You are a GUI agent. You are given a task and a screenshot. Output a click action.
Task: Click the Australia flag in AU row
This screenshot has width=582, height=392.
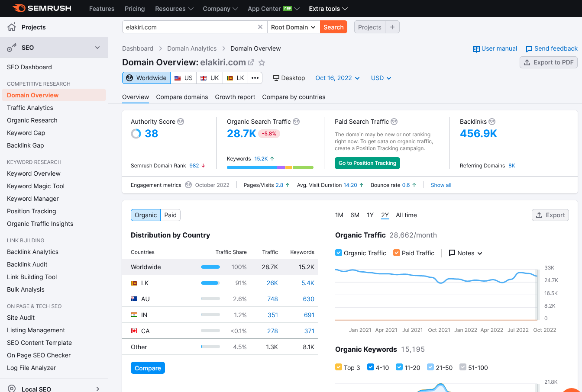click(134, 299)
